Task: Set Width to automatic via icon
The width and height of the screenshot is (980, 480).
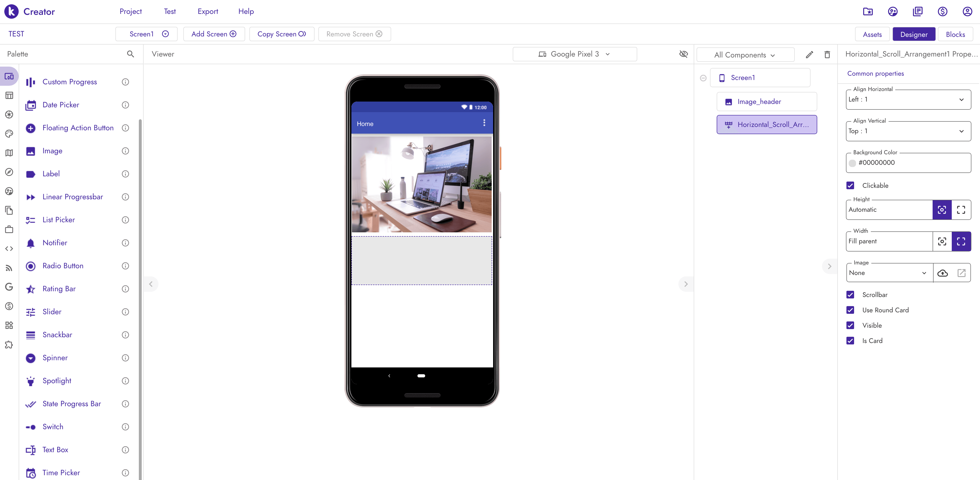Action: point(942,241)
